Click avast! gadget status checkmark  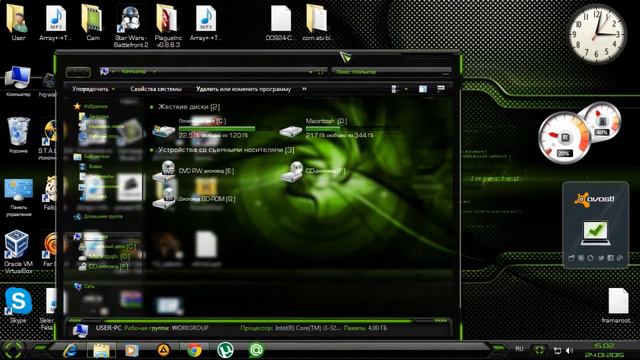[596, 233]
